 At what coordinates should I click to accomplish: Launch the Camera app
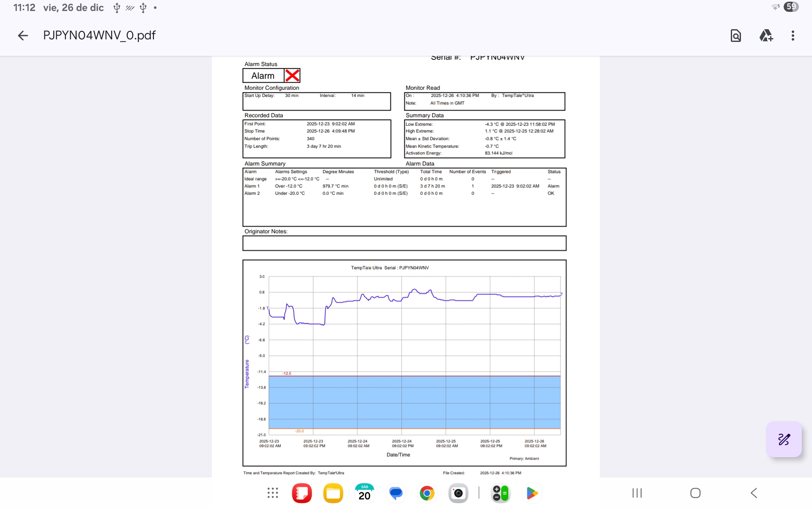tap(458, 493)
